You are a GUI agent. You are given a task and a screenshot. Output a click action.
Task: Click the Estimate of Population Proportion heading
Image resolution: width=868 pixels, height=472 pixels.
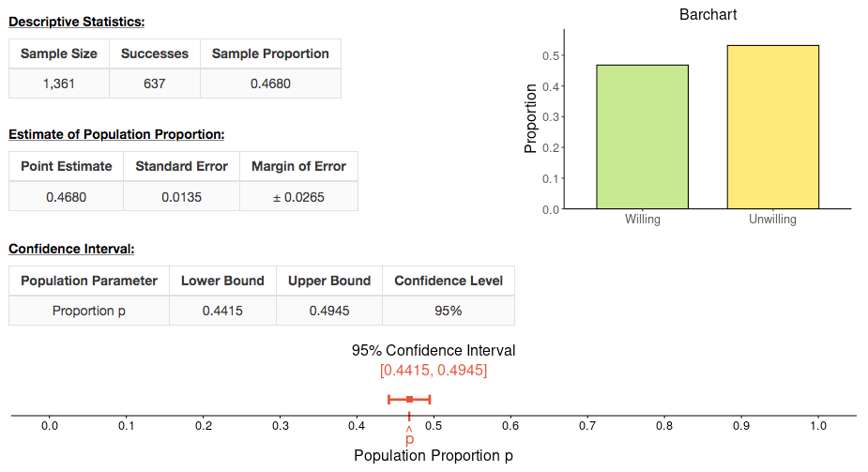coord(116,134)
